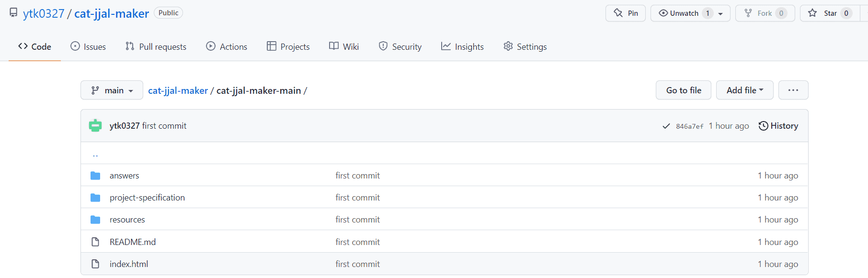
Task: Expand the Unwatch notifications dropdown arrow
Action: [x=720, y=14]
